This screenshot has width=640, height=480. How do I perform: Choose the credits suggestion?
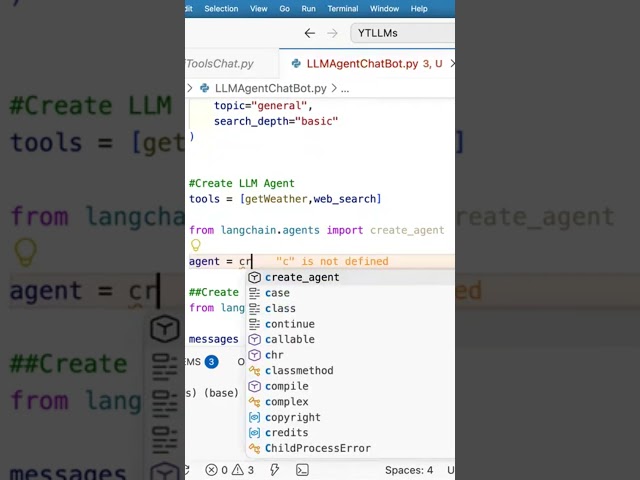tap(351, 433)
